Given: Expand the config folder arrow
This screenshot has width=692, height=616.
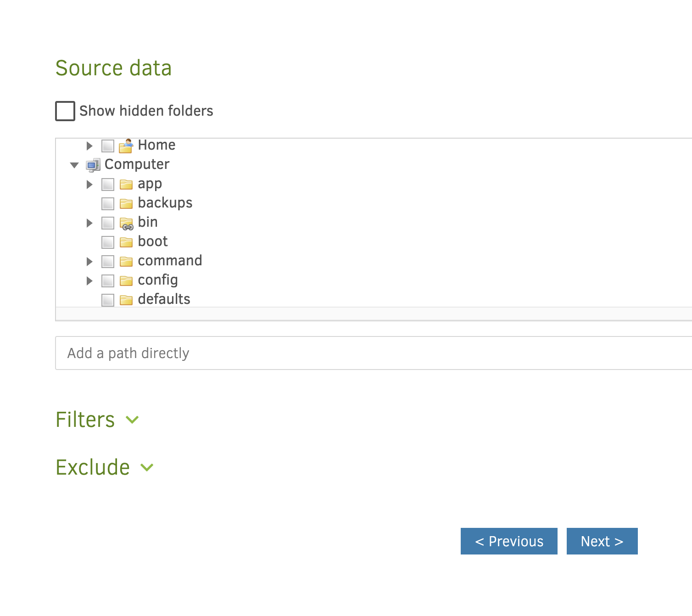Looking at the screenshot, I should [89, 281].
